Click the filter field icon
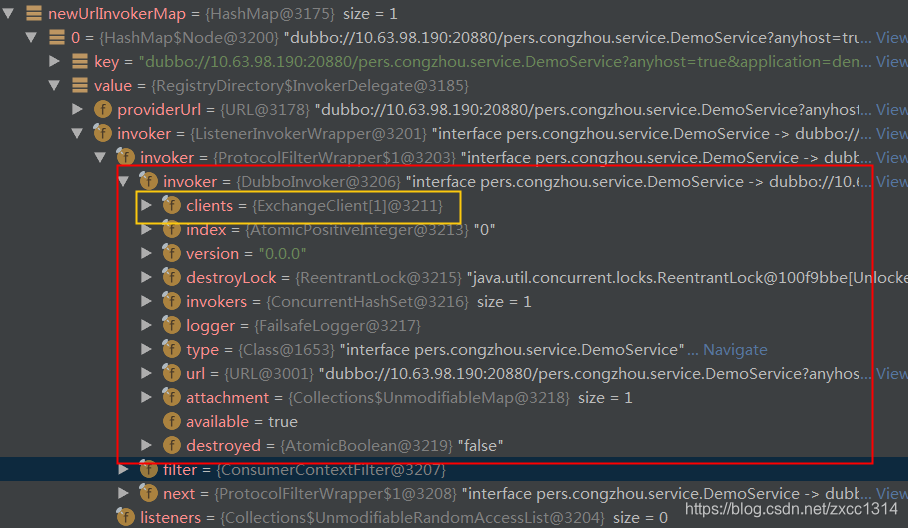Image resolution: width=908 pixels, height=528 pixels. point(149,469)
